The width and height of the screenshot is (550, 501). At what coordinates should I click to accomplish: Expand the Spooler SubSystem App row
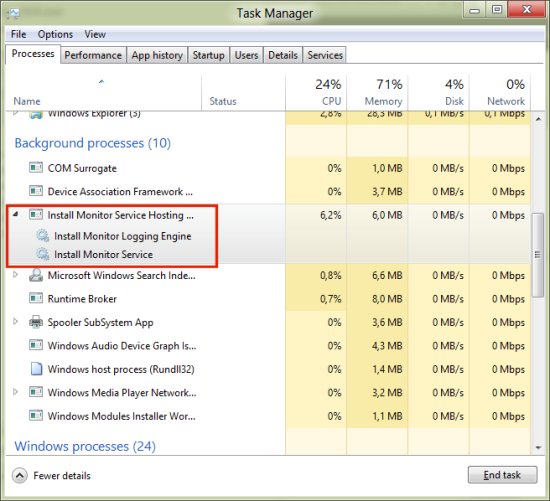[x=15, y=321]
